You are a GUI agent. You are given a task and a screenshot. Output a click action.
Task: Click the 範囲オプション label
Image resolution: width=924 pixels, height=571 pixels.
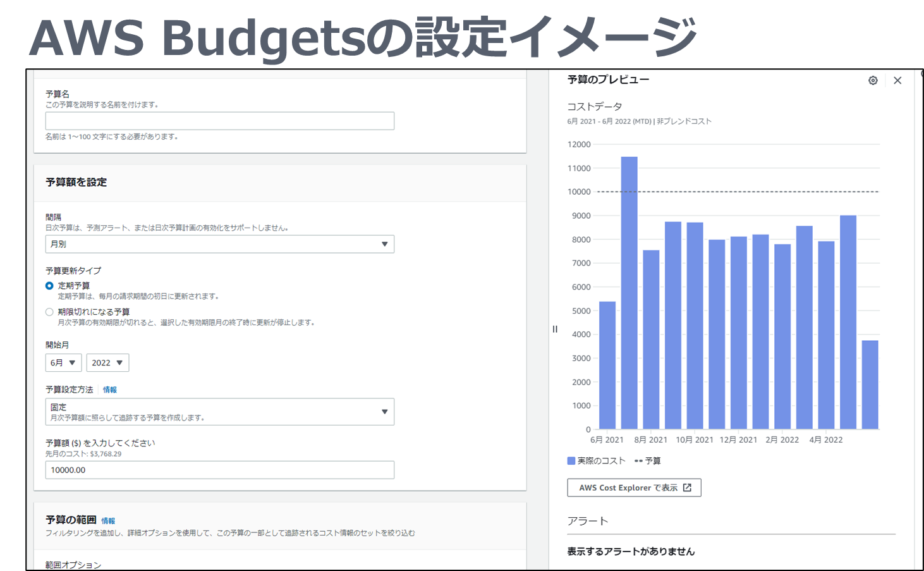(x=73, y=565)
